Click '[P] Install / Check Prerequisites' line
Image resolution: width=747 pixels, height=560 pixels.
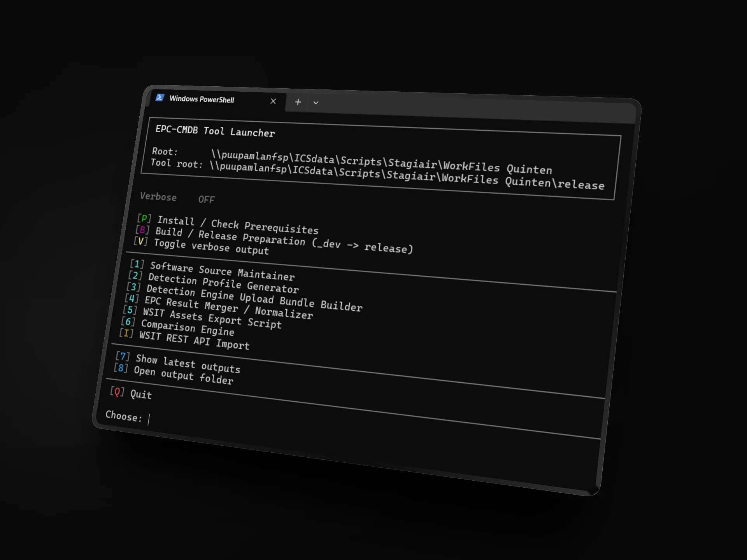click(228, 224)
